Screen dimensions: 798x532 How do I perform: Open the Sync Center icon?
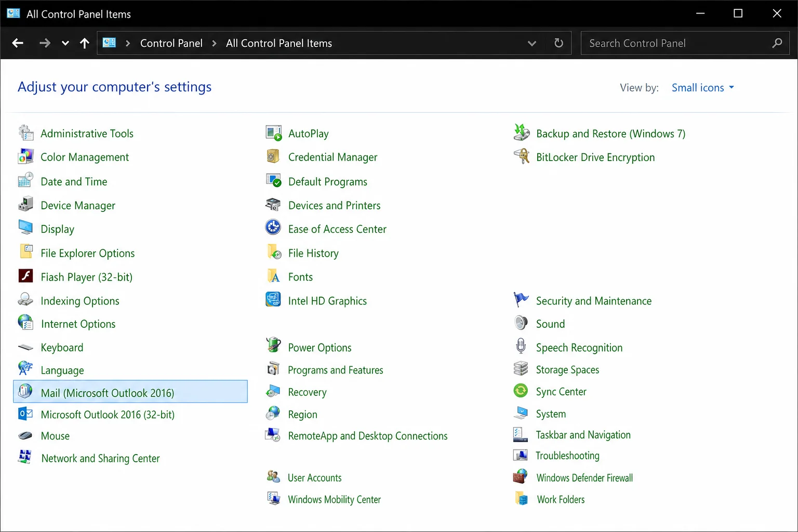coord(521,390)
